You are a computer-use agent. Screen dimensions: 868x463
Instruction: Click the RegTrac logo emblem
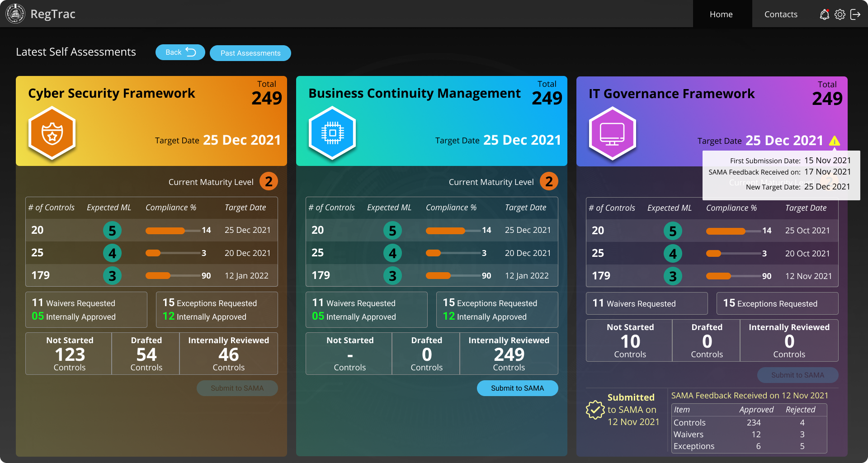[x=15, y=14]
